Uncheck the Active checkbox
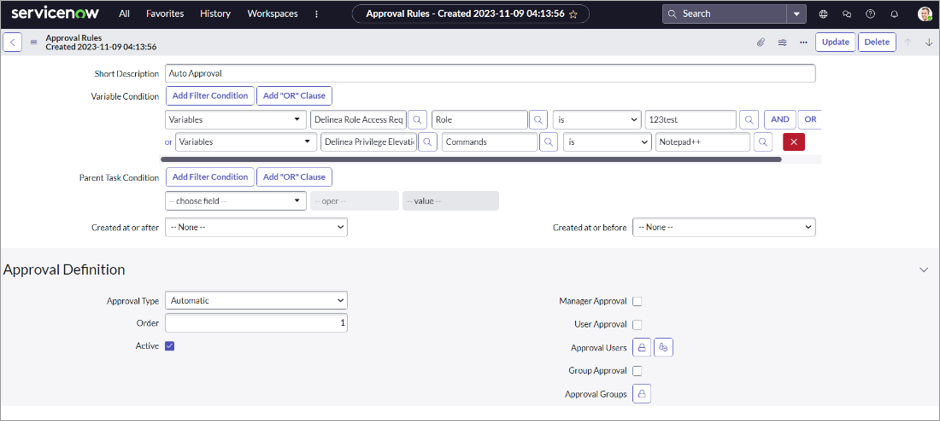The image size is (940, 421). [x=170, y=346]
